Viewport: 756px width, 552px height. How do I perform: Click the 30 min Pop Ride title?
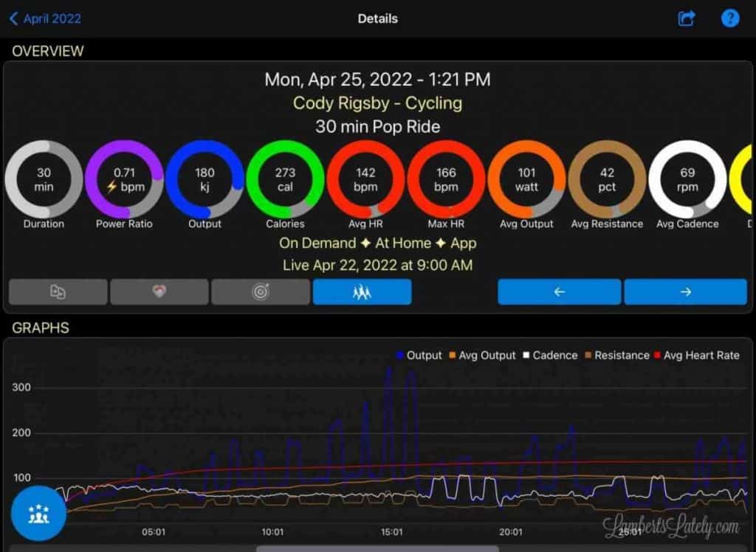377,127
